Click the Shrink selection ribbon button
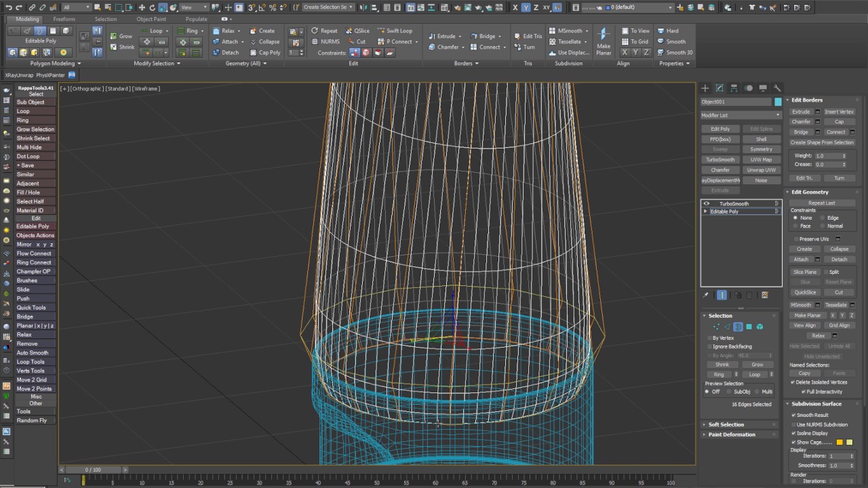This screenshot has width=868, height=488. point(122,47)
